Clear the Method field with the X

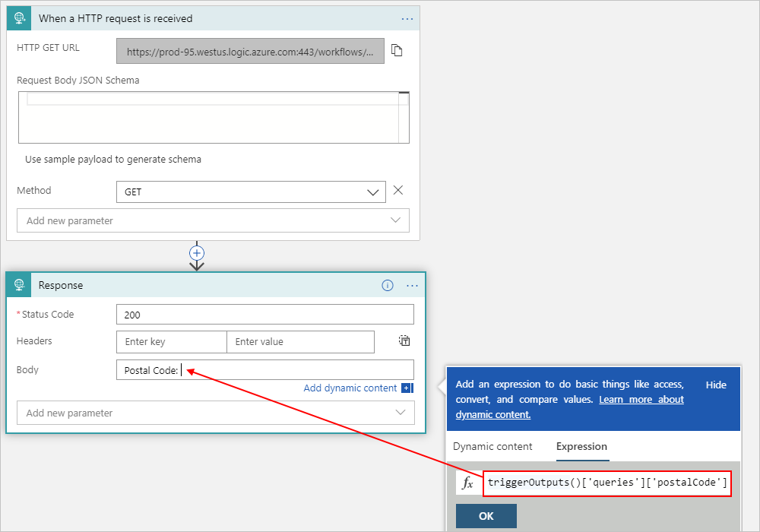[x=397, y=191]
